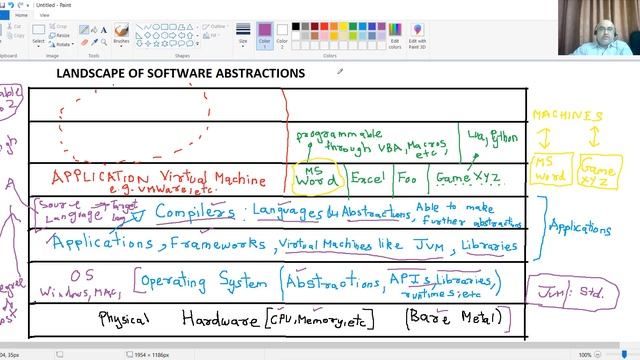
Task: Pick the orange color swatch
Action: [x=334, y=27]
